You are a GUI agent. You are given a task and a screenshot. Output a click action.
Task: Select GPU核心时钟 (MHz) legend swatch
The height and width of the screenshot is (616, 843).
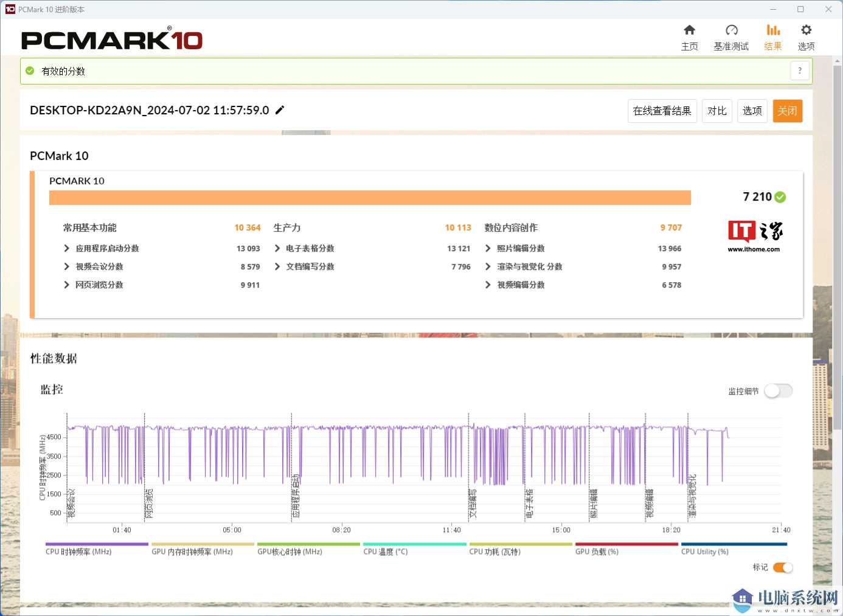pyautogui.click(x=308, y=544)
